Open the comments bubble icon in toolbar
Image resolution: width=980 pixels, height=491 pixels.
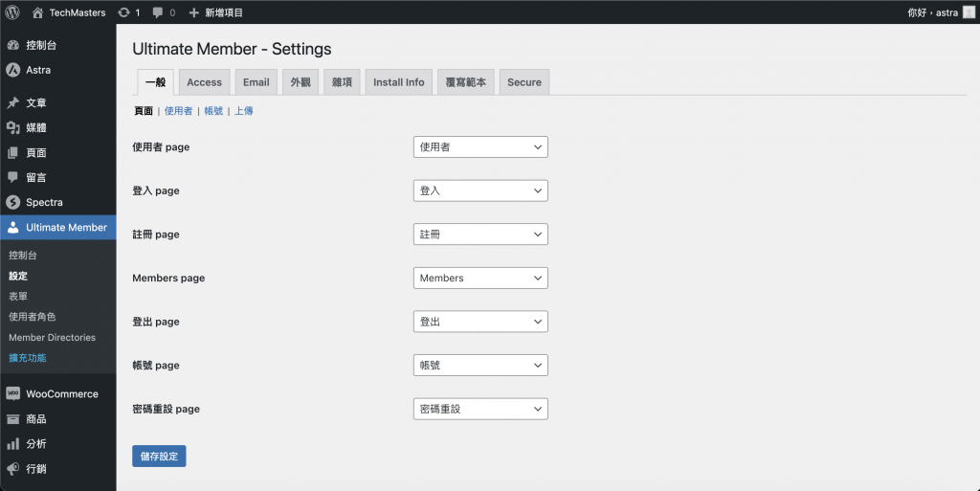click(x=158, y=12)
